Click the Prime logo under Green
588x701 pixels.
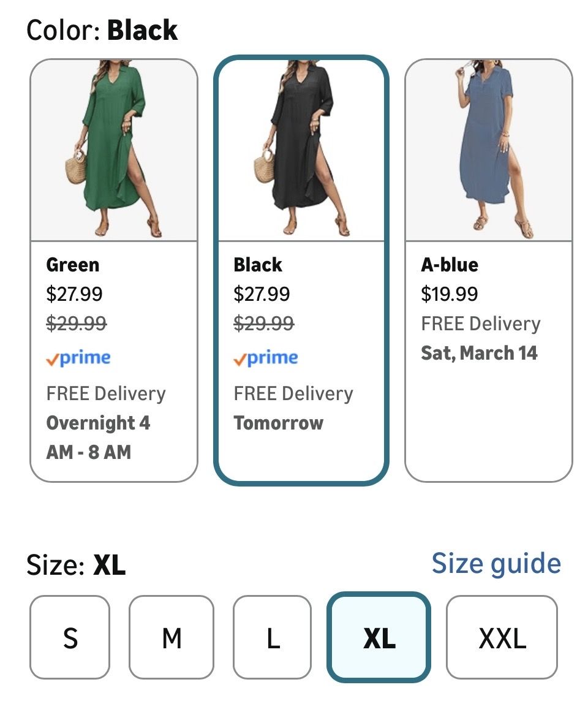(x=78, y=358)
